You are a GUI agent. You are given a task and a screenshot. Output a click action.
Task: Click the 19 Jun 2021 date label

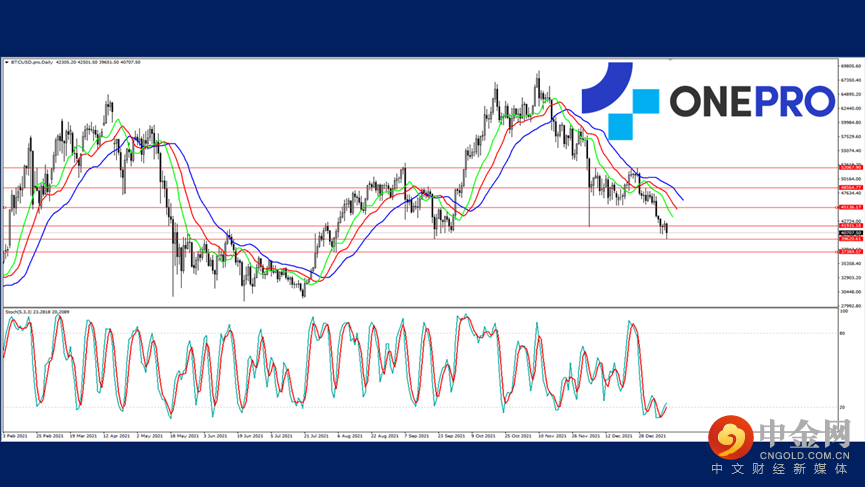(250, 436)
